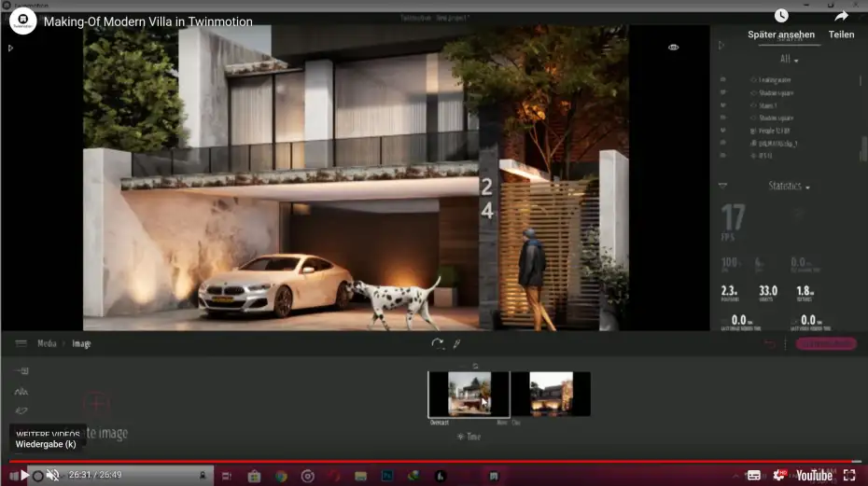Toggle visibility of the 'People' item
Image resolution: width=868 pixels, height=486 pixels.
click(x=723, y=131)
